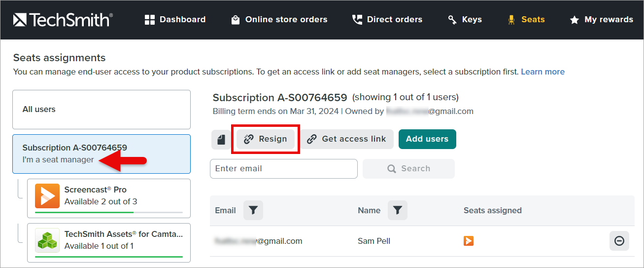The height and width of the screenshot is (268, 644).
Task: Click Get access link button
Action: tap(347, 139)
